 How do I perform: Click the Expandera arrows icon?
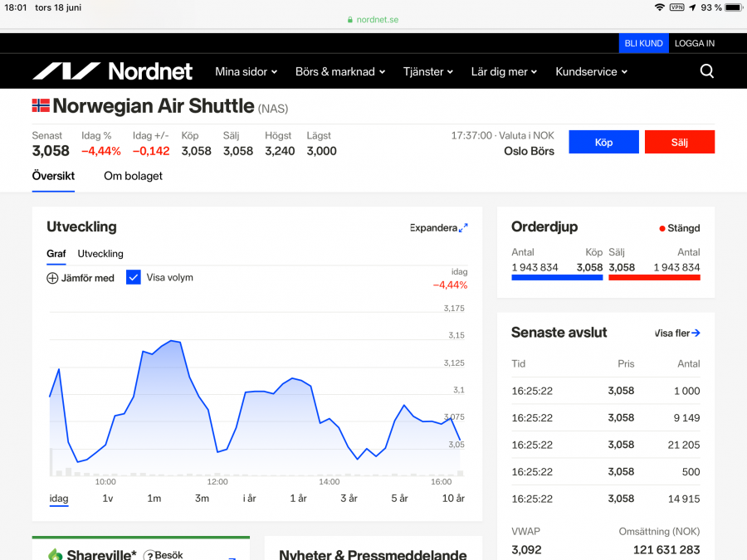coord(463,227)
